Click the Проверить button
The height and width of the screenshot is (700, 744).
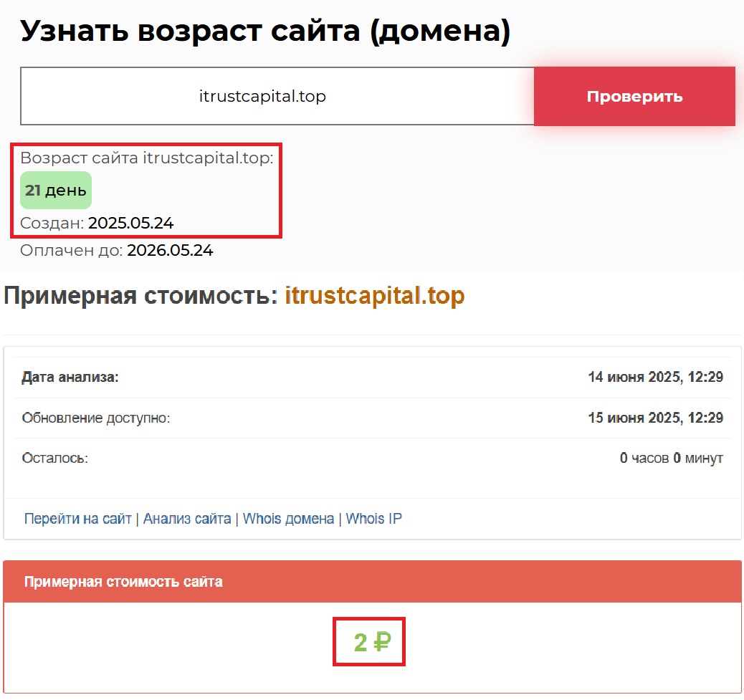pos(634,96)
